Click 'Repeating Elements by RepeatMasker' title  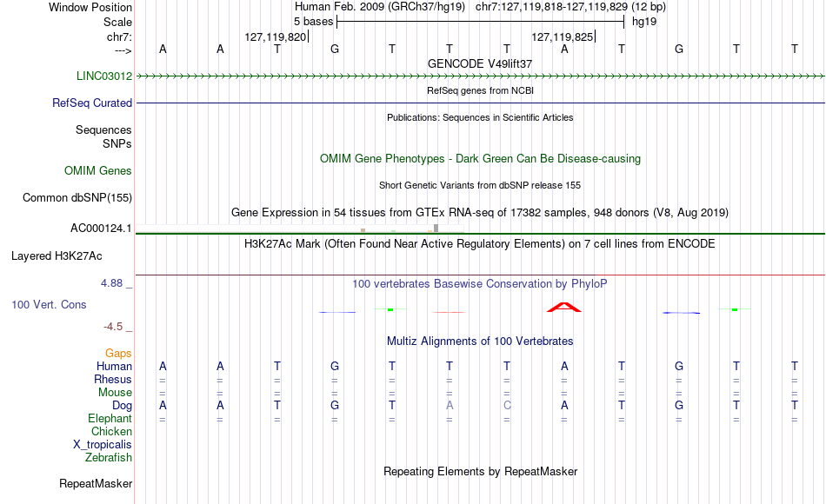[x=481, y=471]
